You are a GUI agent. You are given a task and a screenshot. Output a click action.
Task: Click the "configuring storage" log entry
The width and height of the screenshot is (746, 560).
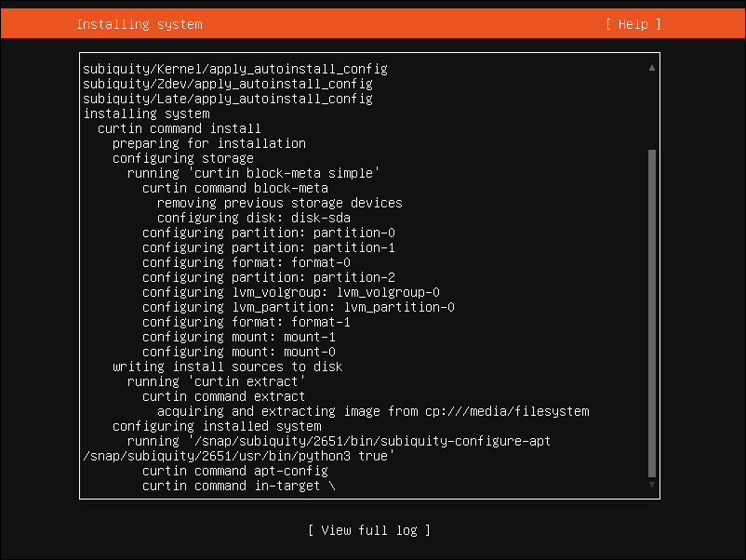coord(182,158)
